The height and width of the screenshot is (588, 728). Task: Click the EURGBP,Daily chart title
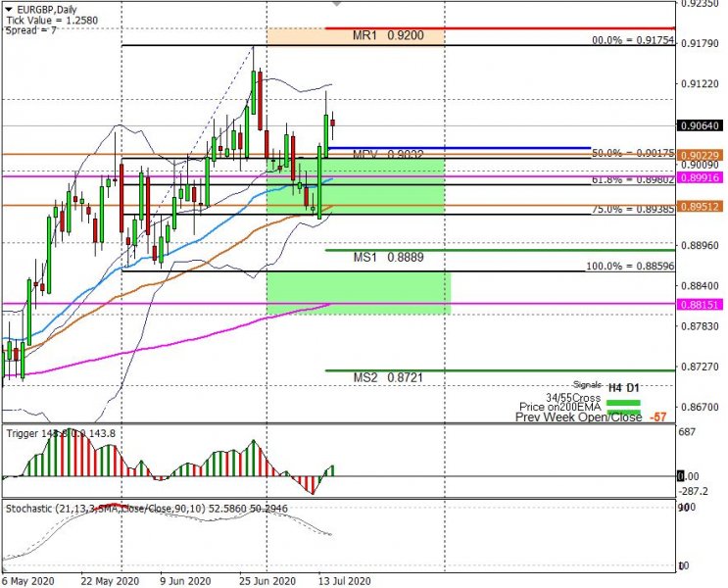coord(44,9)
